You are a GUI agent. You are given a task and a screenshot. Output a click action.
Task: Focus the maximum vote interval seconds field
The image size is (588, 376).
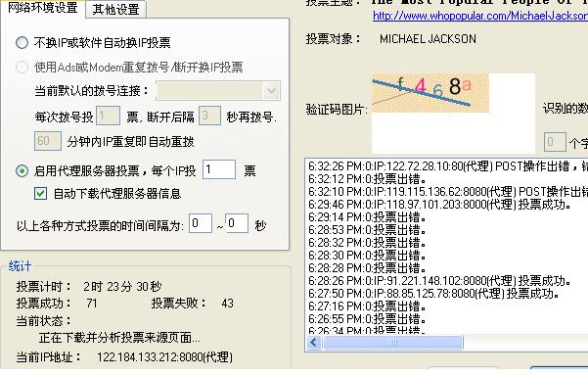point(237,223)
